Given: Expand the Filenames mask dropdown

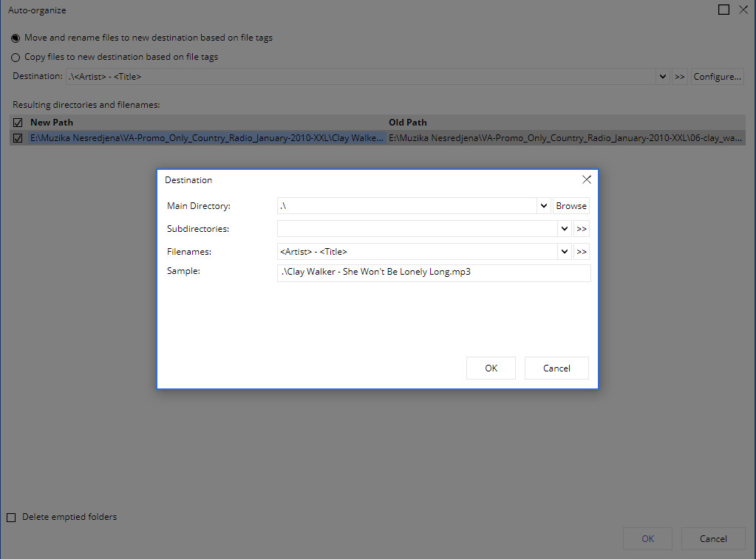Looking at the screenshot, I should click(565, 252).
